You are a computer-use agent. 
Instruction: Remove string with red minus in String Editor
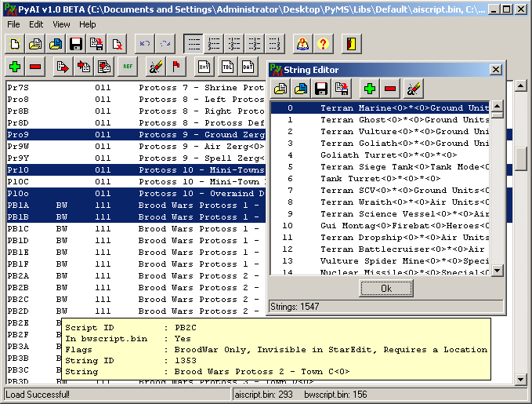tap(390, 89)
